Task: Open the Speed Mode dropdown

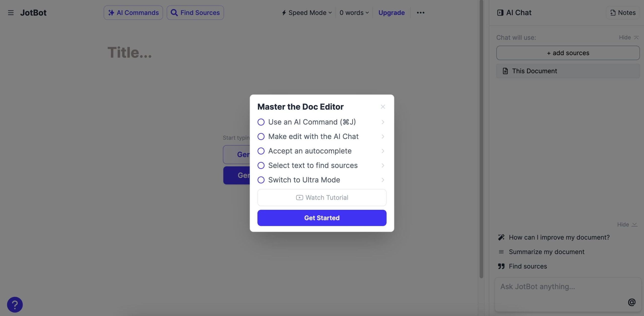Action: click(307, 13)
